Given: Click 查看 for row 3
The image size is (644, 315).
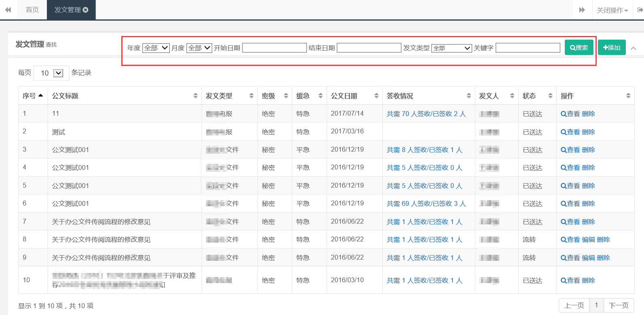Looking at the screenshot, I should coord(570,150).
